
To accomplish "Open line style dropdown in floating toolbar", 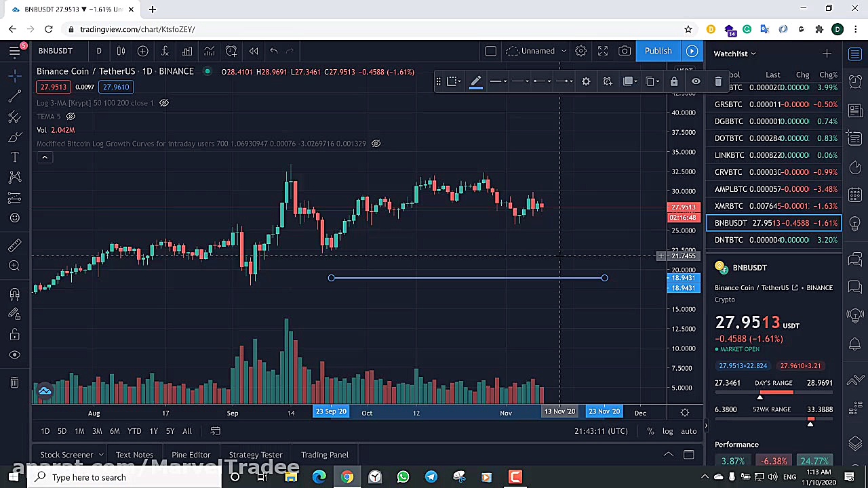I will pyautogui.click(x=519, y=81).
